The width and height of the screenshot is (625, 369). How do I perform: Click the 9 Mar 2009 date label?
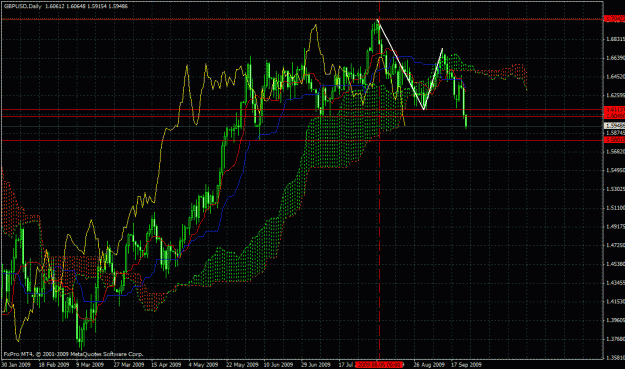tap(90, 364)
